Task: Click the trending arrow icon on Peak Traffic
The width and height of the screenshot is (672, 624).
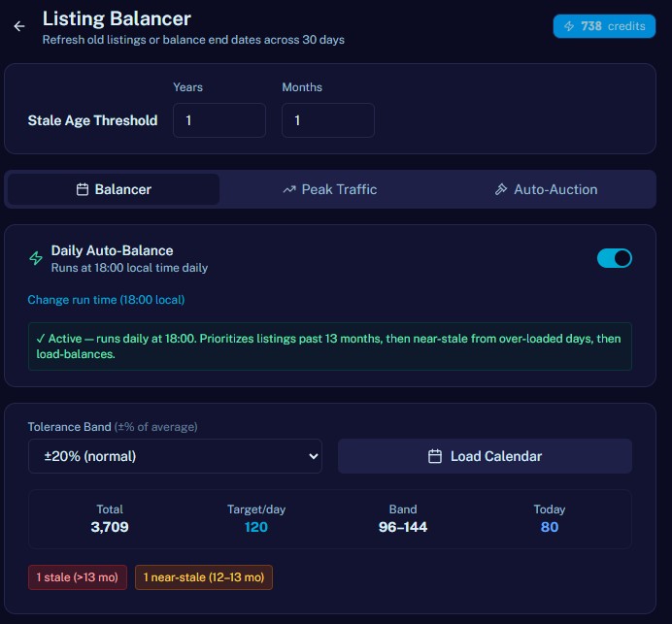Action: (289, 189)
